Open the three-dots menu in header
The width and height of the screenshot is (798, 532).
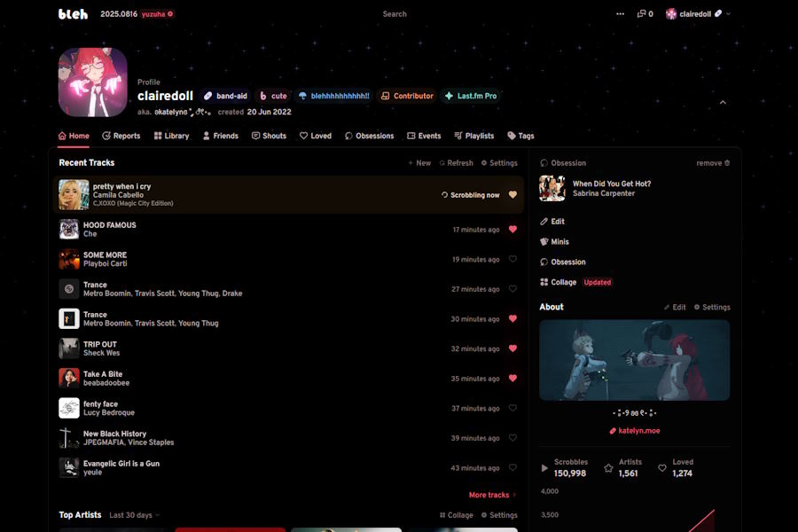[620, 14]
